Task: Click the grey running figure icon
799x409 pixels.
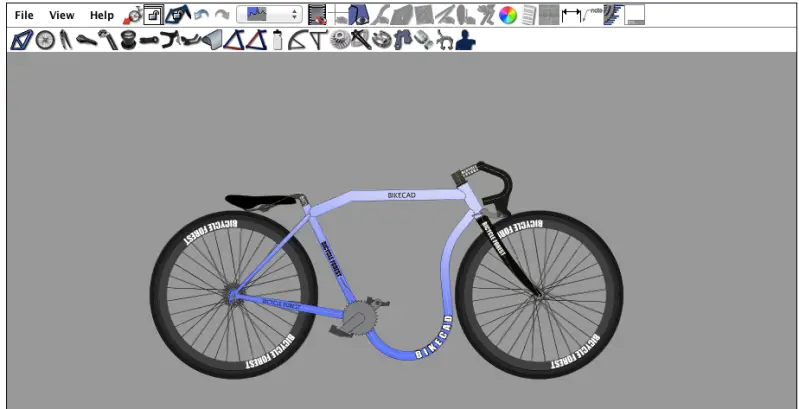Action: tap(487, 15)
